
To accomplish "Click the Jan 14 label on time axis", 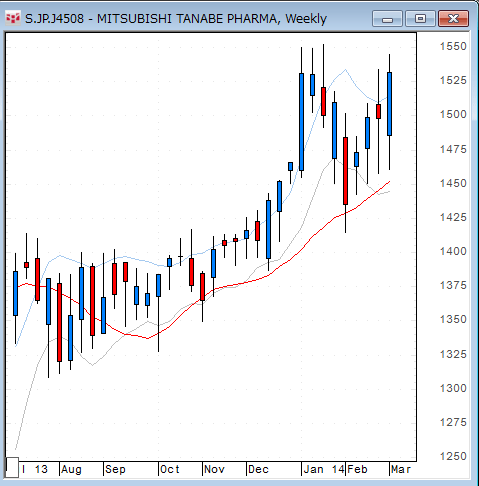I will pyautogui.click(x=324, y=470).
